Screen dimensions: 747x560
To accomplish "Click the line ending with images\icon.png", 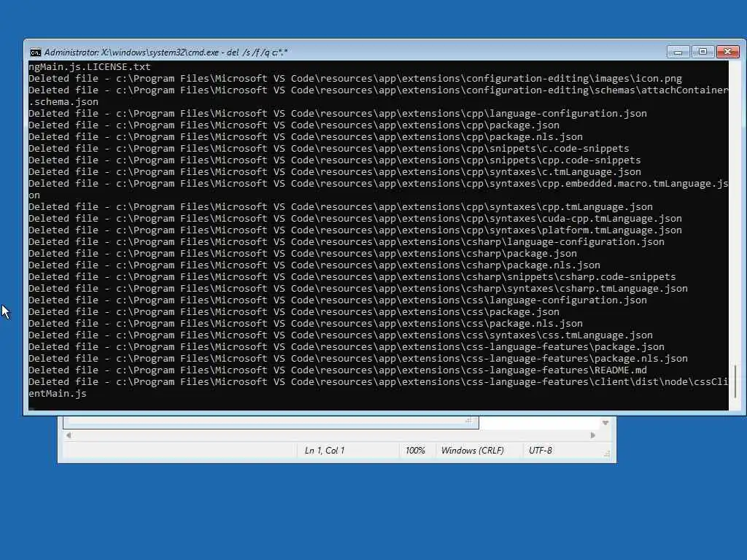I will tap(355, 79).
